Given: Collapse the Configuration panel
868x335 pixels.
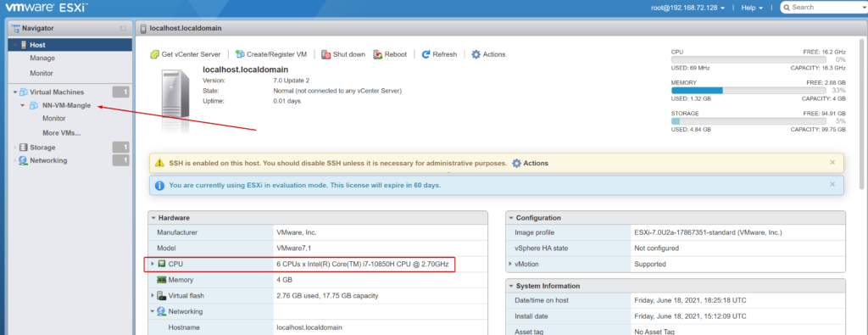Looking at the screenshot, I should pyautogui.click(x=511, y=218).
